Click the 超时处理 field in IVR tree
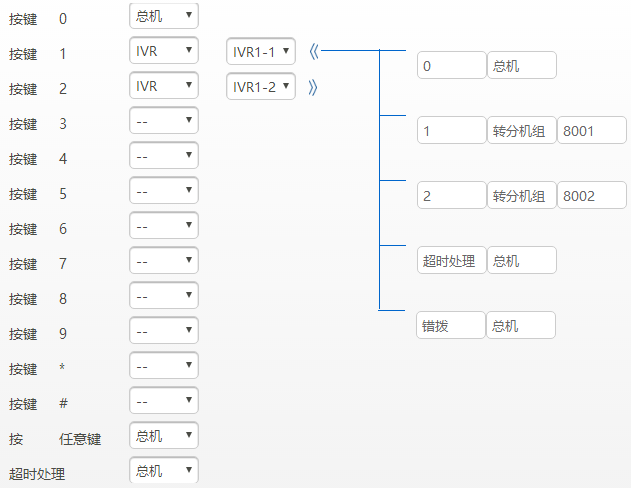The height and width of the screenshot is (488, 631). (x=451, y=261)
